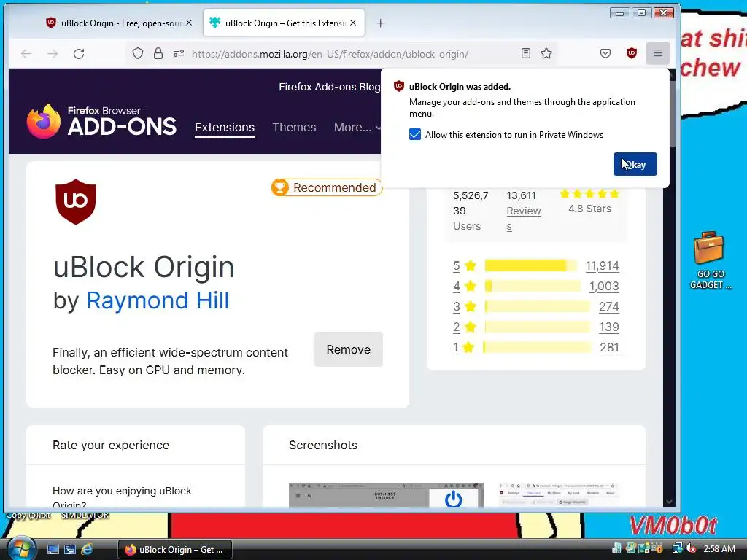This screenshot has height=560, width=747.
Task: Open a new browser tab
Action: tap(380, 23)
